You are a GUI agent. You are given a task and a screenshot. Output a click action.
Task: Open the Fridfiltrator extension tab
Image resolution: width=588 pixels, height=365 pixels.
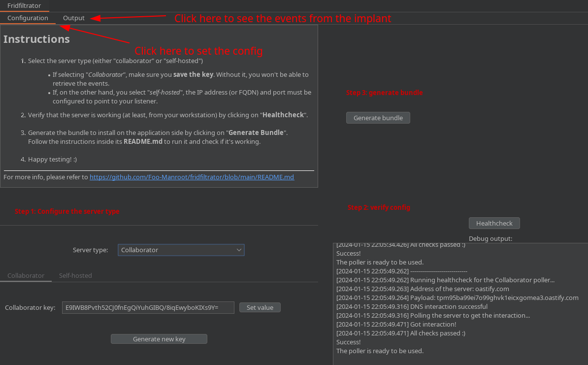coord(24,5)
